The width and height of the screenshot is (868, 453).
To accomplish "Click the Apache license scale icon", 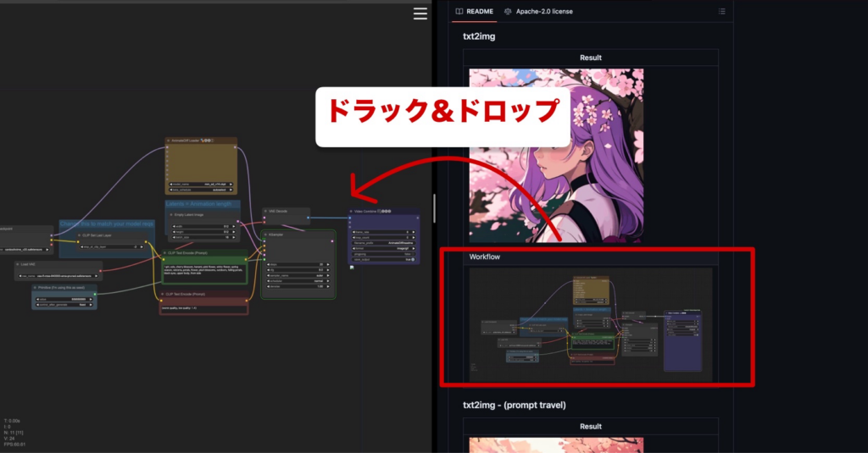I will [508, 12].
